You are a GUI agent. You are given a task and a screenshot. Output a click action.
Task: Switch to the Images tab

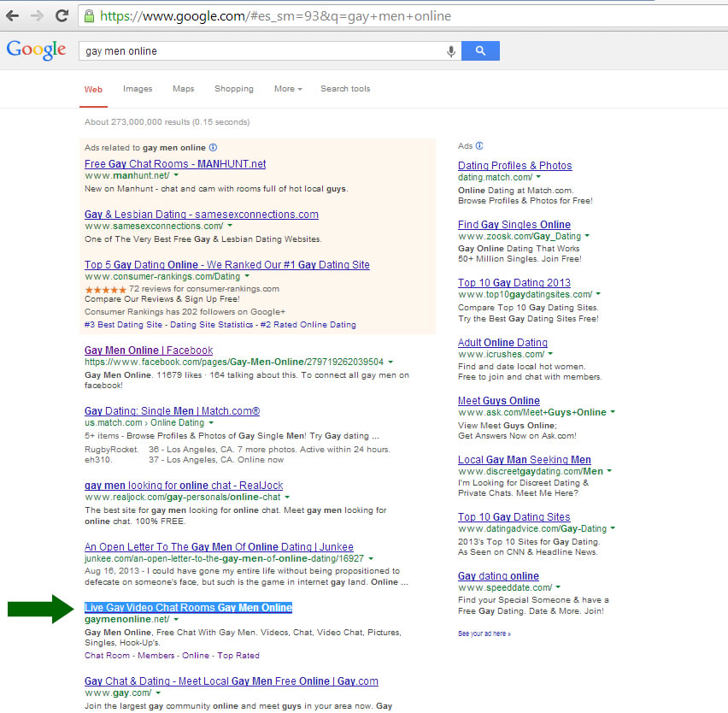[x=138, y=89]
